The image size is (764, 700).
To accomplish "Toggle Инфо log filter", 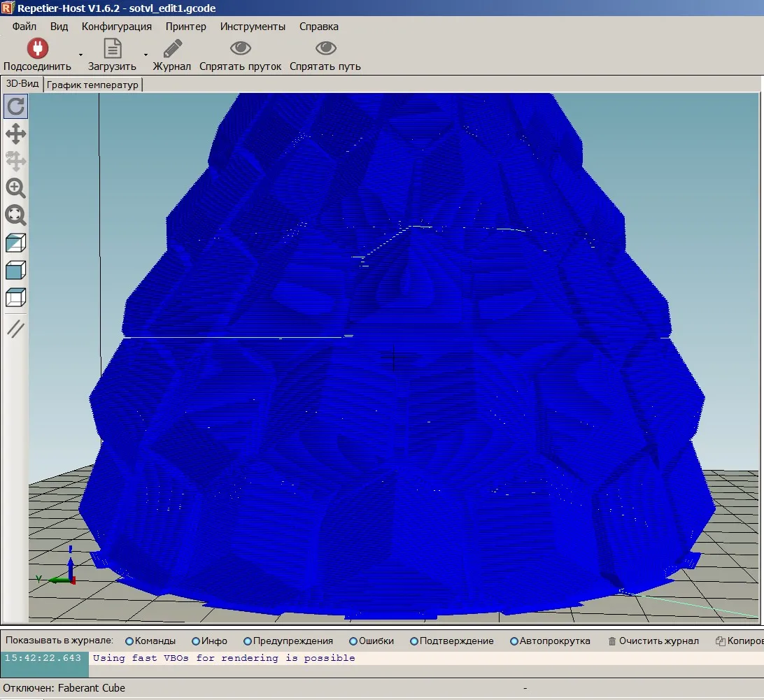I will (209, 641).
